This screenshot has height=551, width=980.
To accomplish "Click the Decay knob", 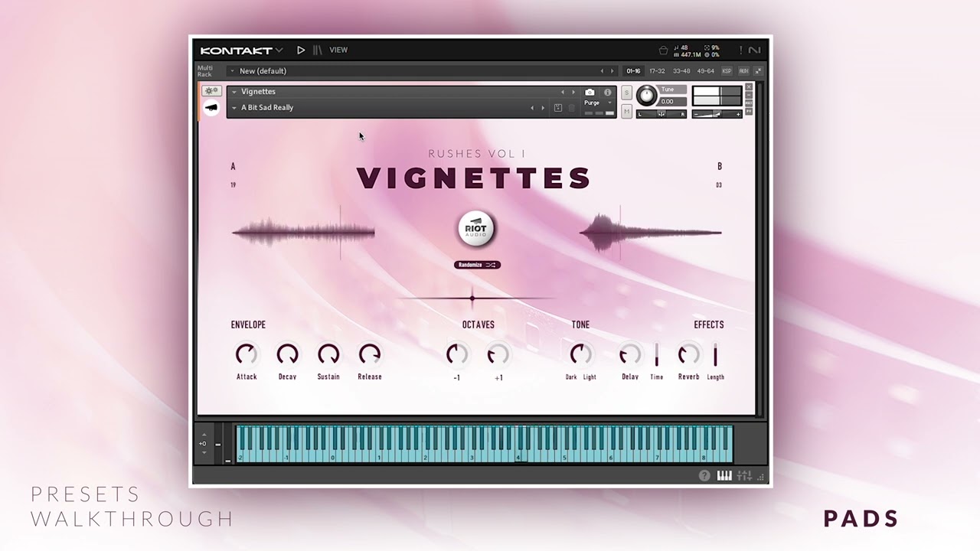I will [x=287, y=354].
